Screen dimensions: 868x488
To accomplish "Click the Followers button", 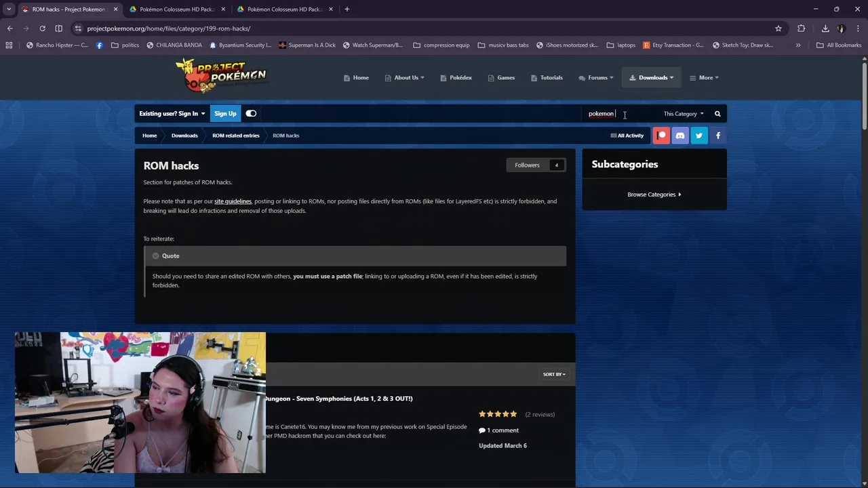I will pos(536,165).
